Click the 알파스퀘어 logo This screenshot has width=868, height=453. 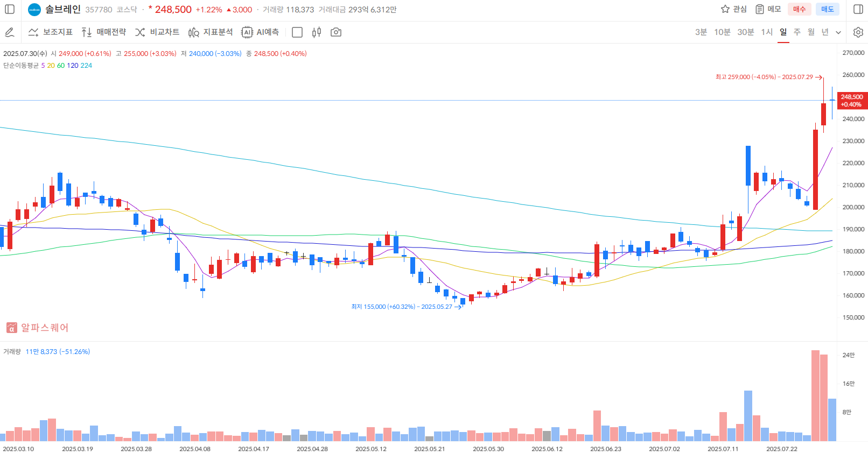pos(37,328)
